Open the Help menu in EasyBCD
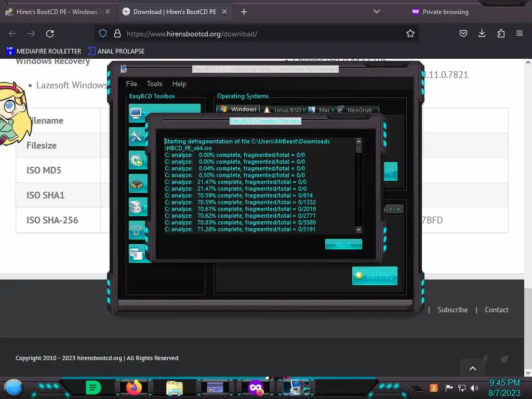 [x=179, y=84]
